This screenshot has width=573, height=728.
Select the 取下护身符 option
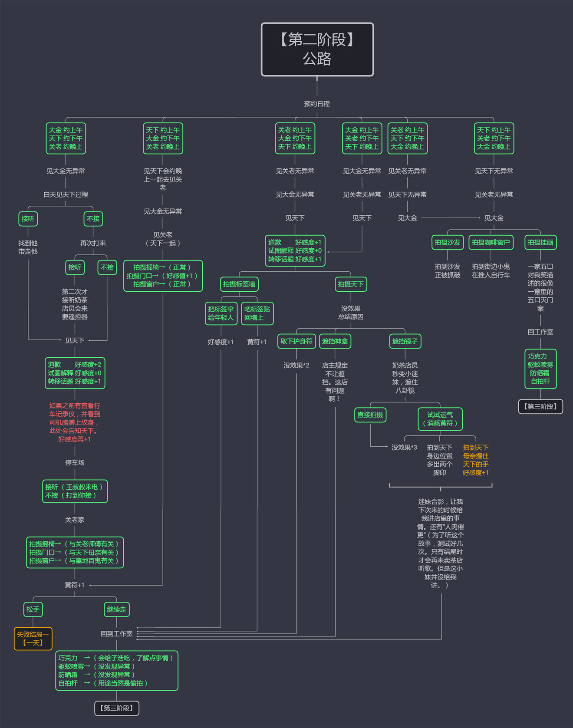pyautogui.click(x=296, y=341)
